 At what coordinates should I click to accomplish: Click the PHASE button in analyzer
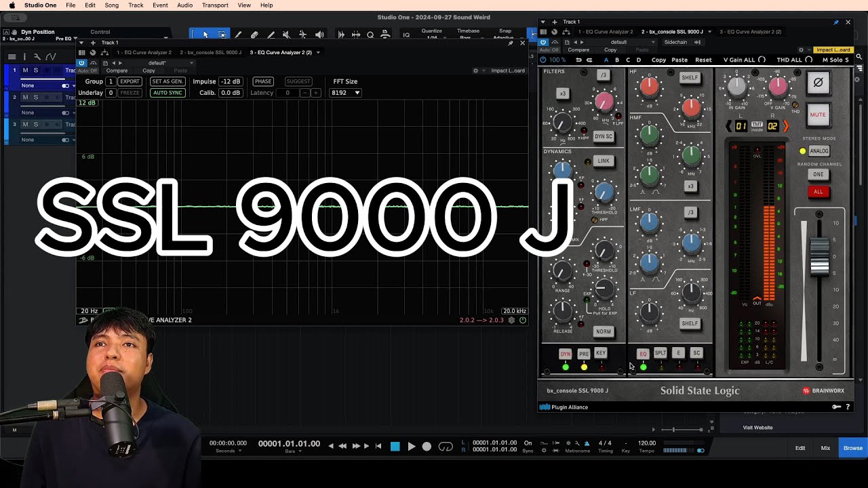tap(263, 81)
